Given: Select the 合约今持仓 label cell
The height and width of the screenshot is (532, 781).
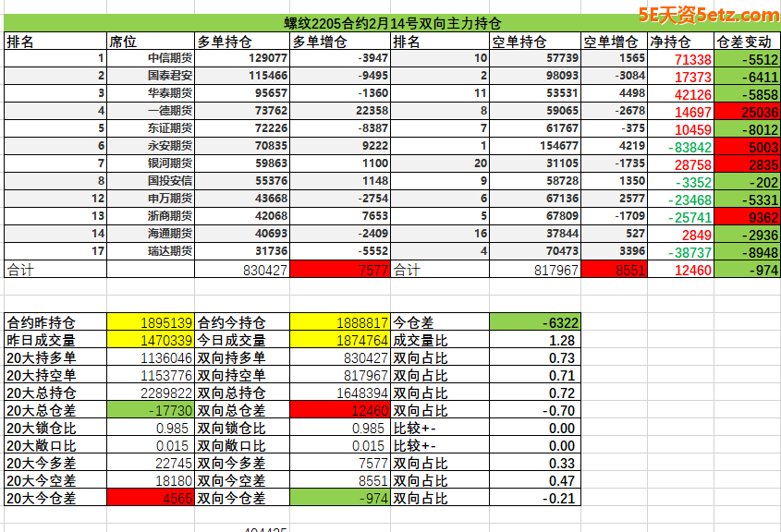Looking at the screenshot, I should tap(240, 322).
